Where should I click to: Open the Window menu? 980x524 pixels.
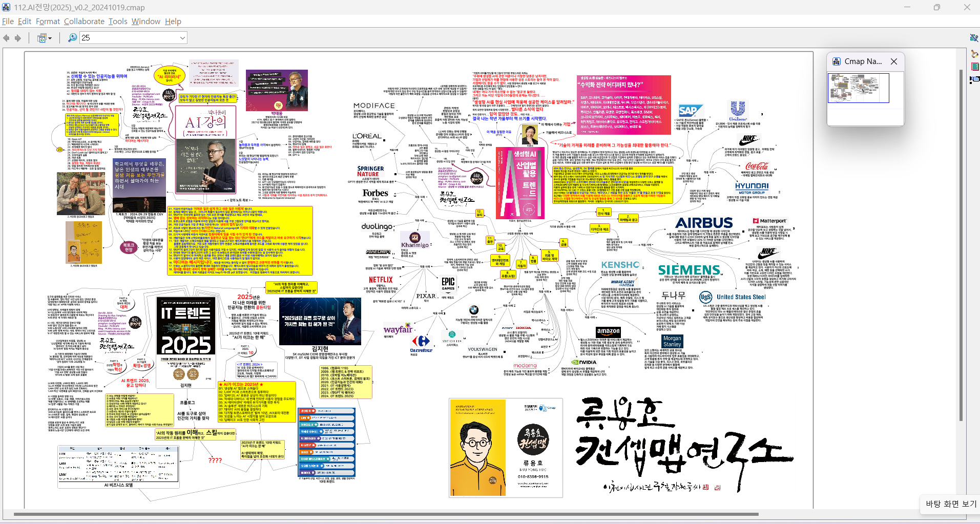[146, 22]
